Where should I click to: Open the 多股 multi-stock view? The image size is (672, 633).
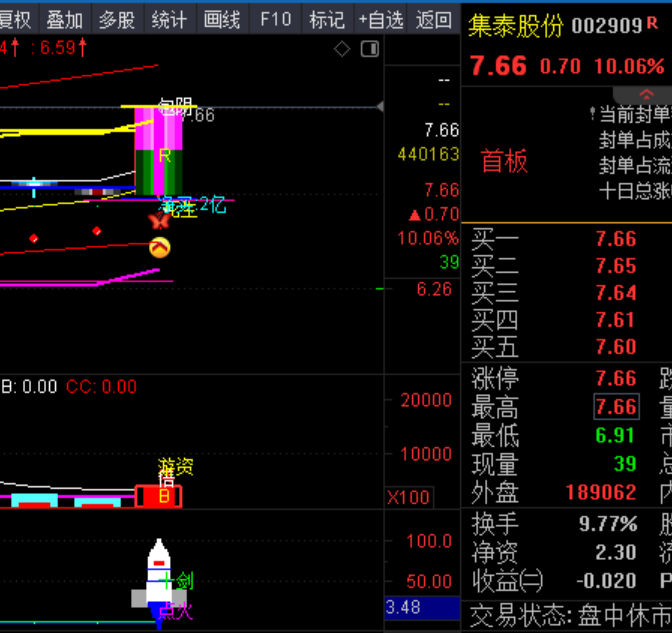tap(117, 20)
